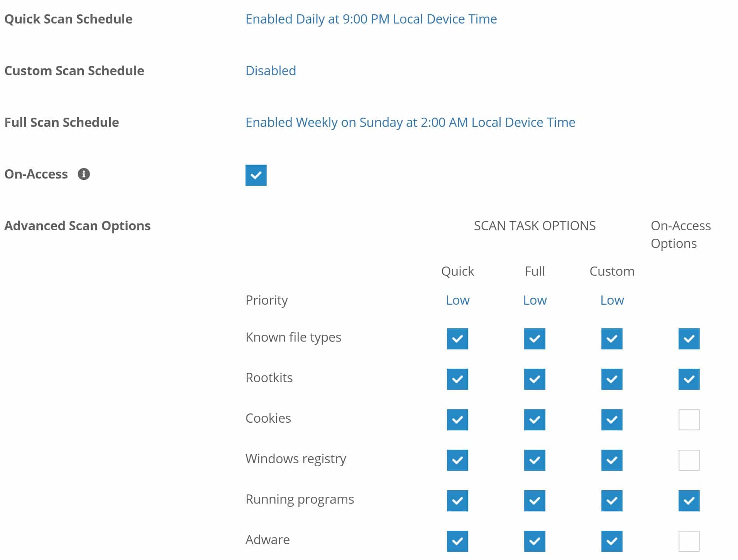Change the Custom scan priority from Low
Viewport: 738px width, 560px height.
tap(612, 300)
